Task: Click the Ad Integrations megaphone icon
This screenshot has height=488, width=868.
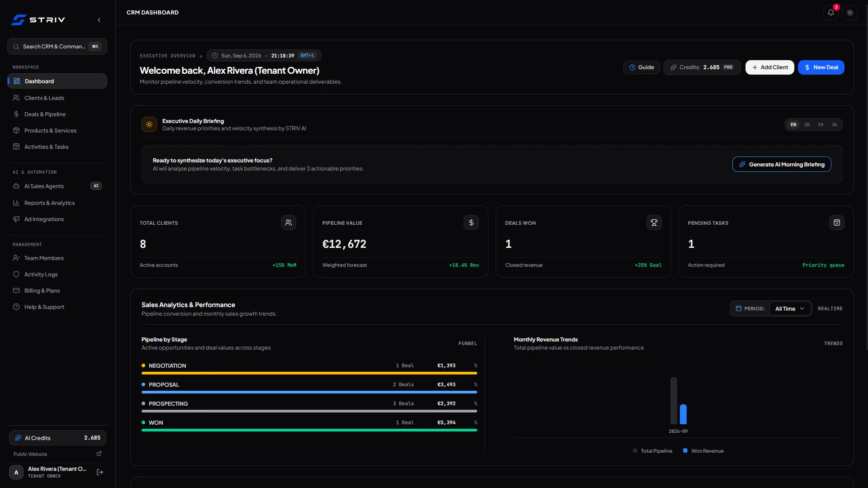Action: pos(16,219)
